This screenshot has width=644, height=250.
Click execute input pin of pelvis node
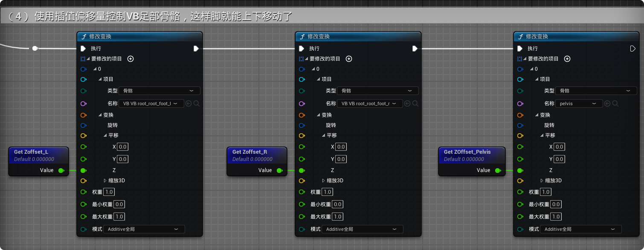coord(520,49)
